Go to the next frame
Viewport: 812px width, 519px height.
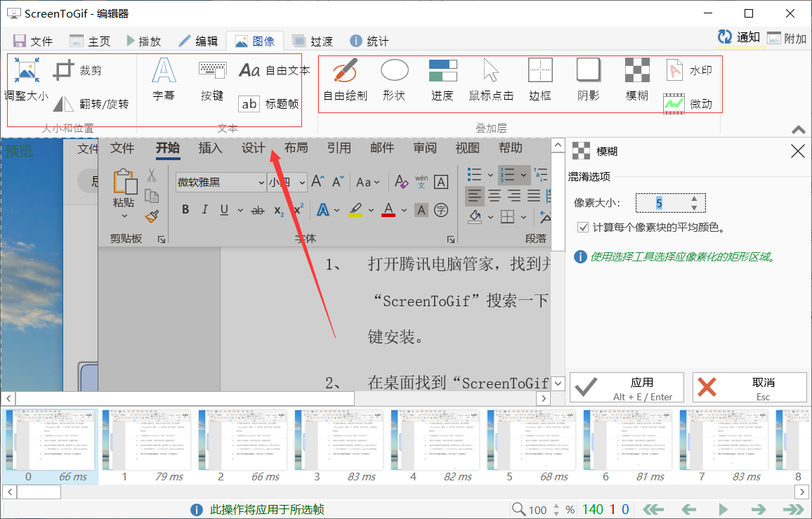(758, 509)
